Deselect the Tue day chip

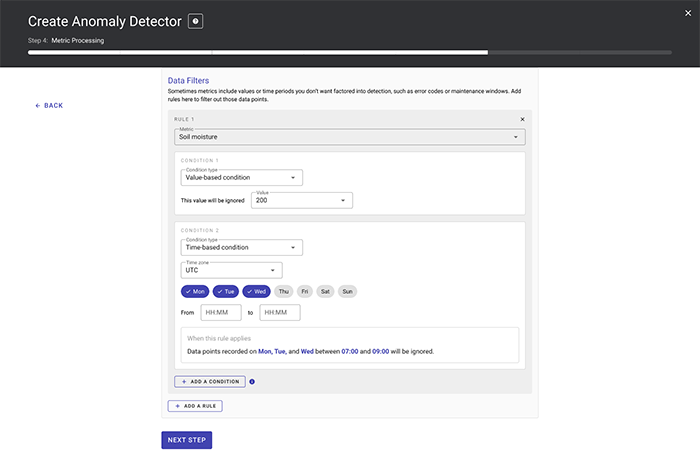click(x=226, y=292)
